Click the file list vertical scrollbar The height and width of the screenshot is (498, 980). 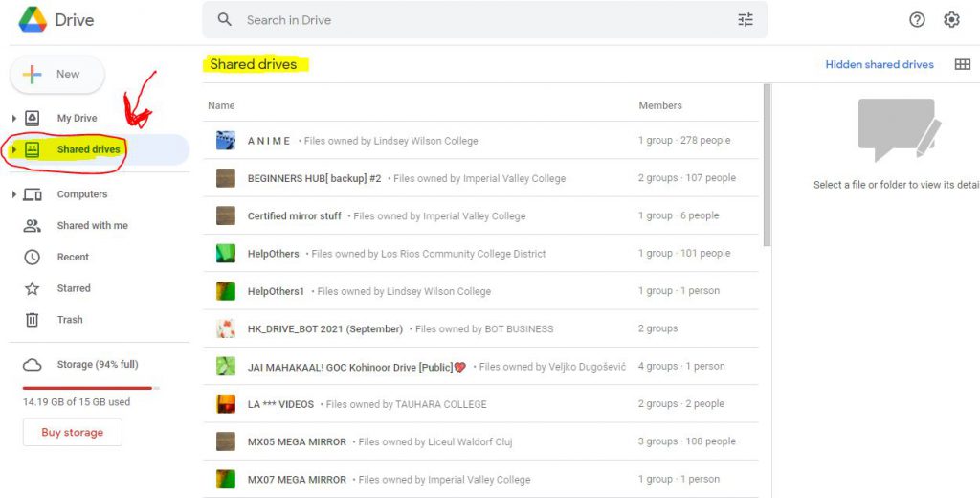click(767, 166)
